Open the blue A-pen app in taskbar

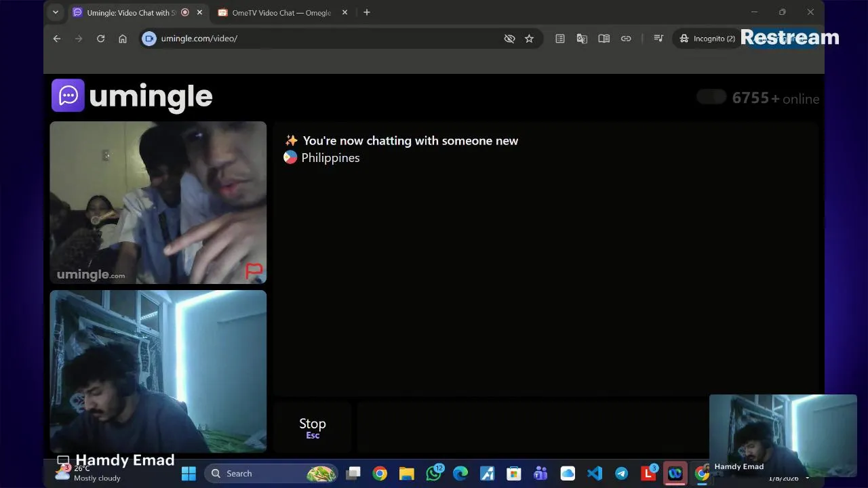click(487, 473)
